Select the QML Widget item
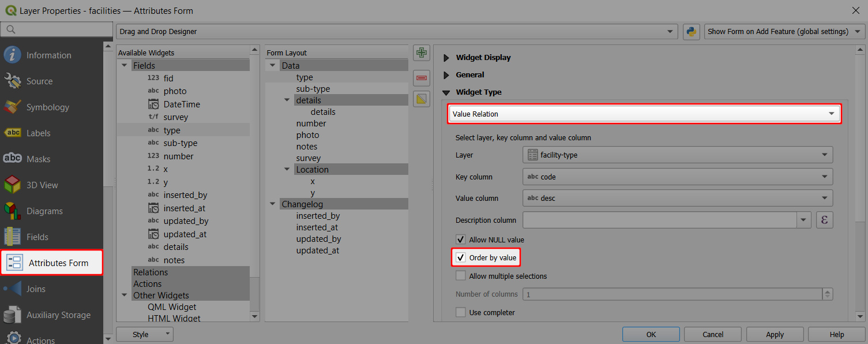Image resolution: width=868 pixels, height=344 pixels. pyautogui.click(x=172, y=307)
